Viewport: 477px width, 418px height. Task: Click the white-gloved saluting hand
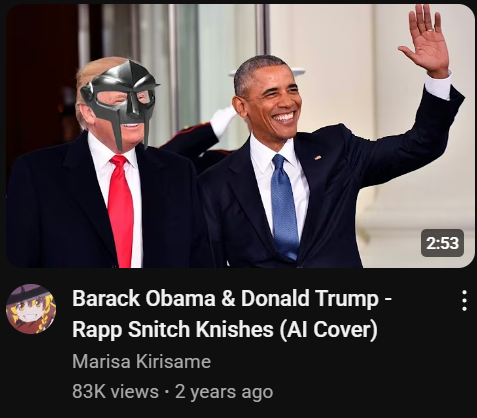pyautogui.click(x=223, y=121)
